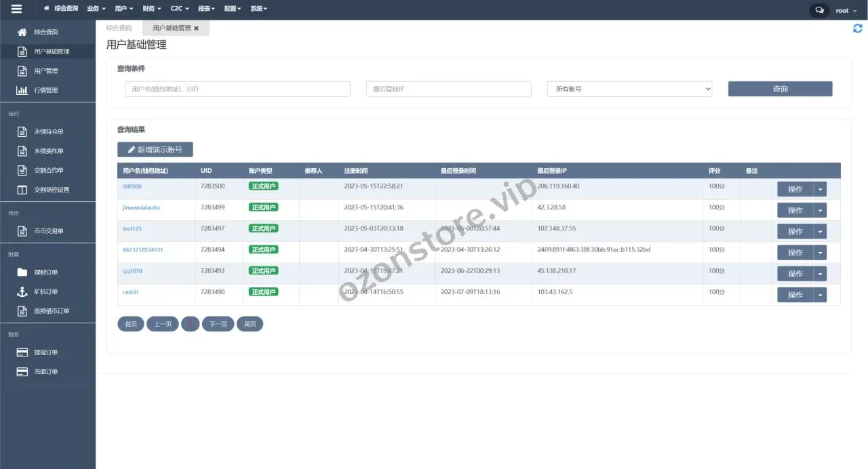Click 新增演示账号 button

pos(155,150)
